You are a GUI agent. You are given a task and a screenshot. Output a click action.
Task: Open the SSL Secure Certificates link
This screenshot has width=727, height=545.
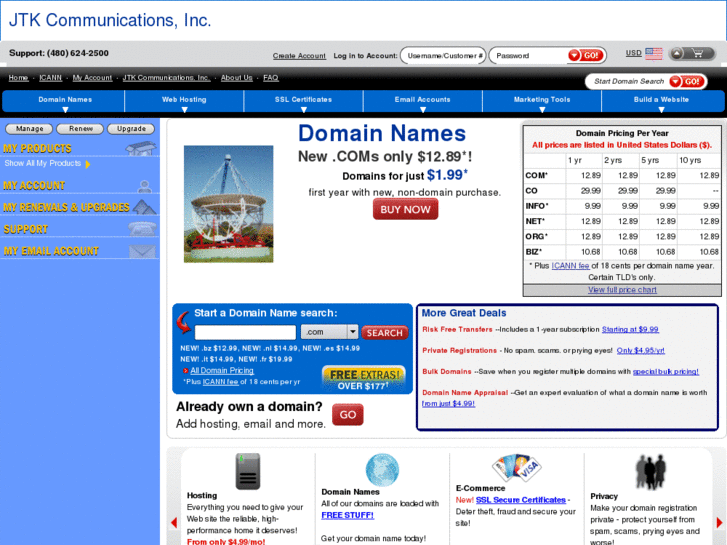(521, 500)
